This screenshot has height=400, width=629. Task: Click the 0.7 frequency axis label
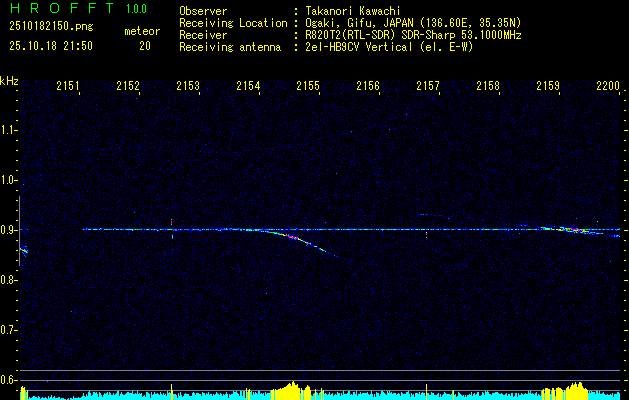click(x=9, y=330)
